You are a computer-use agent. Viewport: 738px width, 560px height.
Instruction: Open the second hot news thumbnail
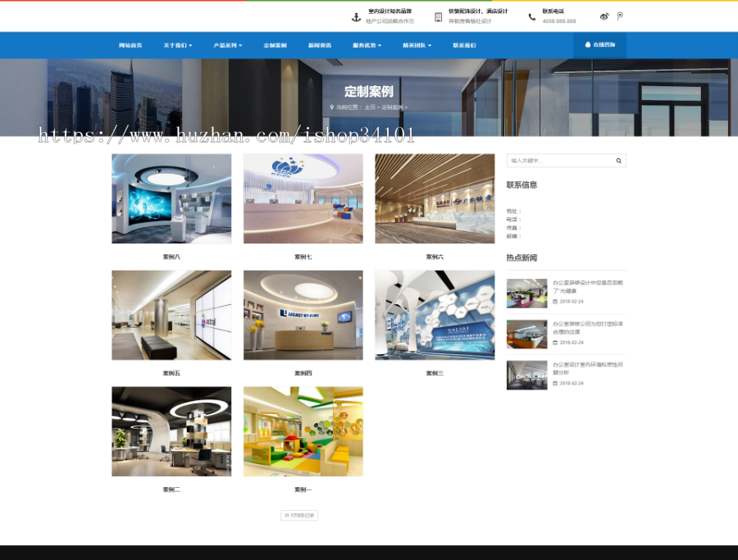click(x=526, y=335)
